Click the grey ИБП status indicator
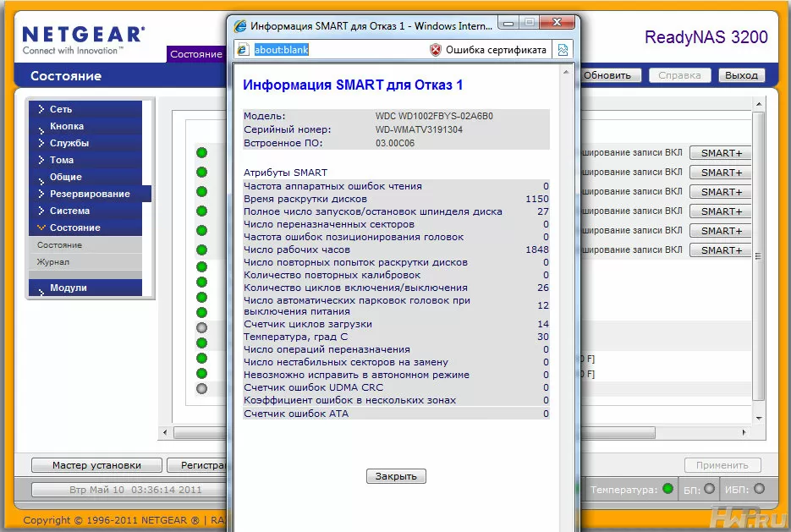Screen dimensions: 791x532 click(x=759, y=489)
